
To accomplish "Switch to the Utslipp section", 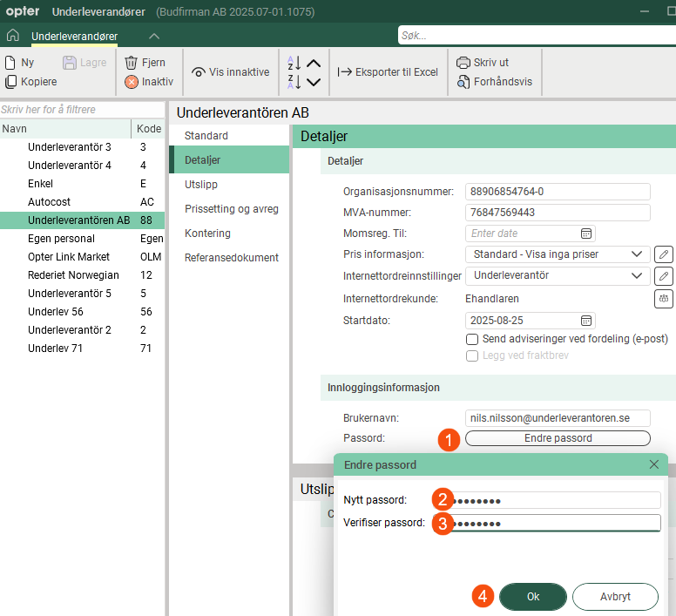I will click(201, 185).
